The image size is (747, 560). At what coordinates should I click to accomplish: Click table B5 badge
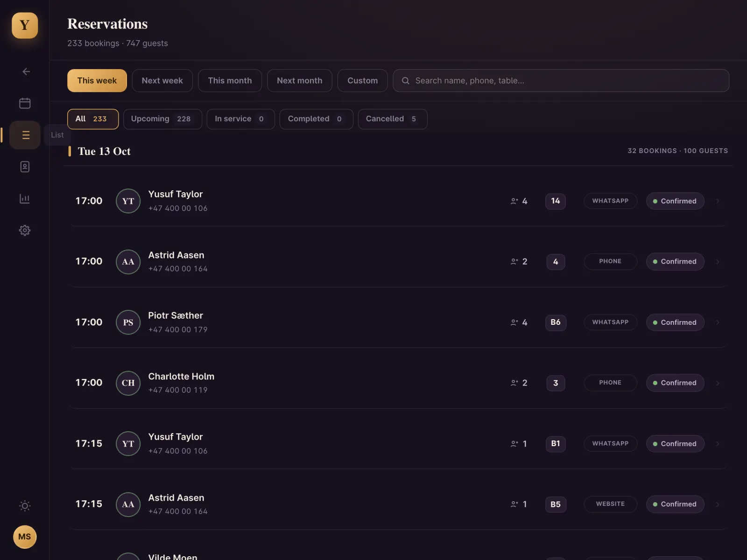tap(556, 504)
